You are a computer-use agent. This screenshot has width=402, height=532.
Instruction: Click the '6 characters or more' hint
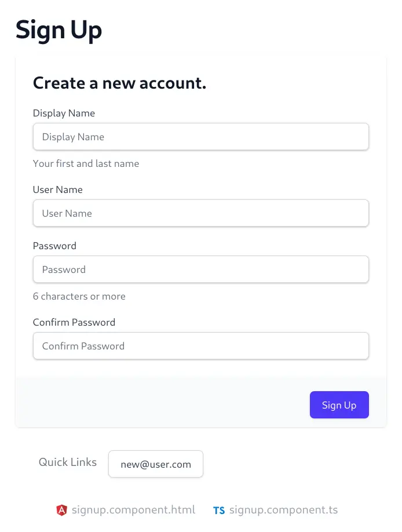click(x=79, y=296)
